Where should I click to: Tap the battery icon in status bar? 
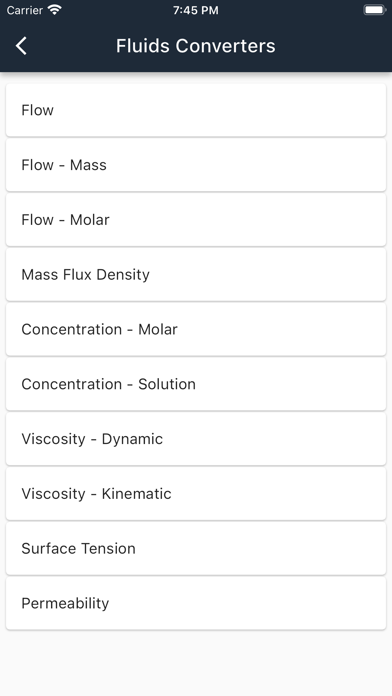pos(375,10)
